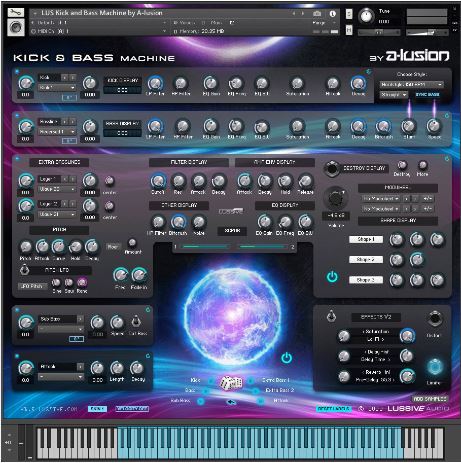Click the glowing Limiter button
The image size is (461, 463).
[435, 367]
